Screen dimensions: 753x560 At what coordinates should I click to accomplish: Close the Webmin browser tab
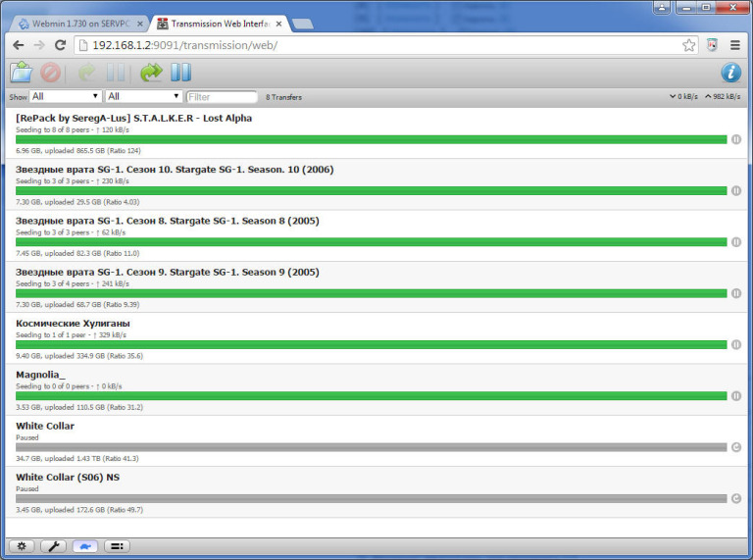[140, 24]
